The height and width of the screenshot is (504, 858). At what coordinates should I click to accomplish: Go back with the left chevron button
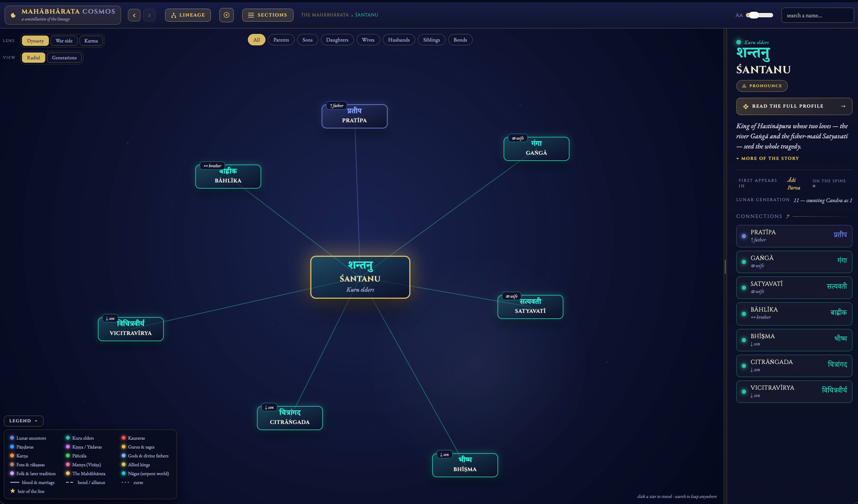coord(134,16)
